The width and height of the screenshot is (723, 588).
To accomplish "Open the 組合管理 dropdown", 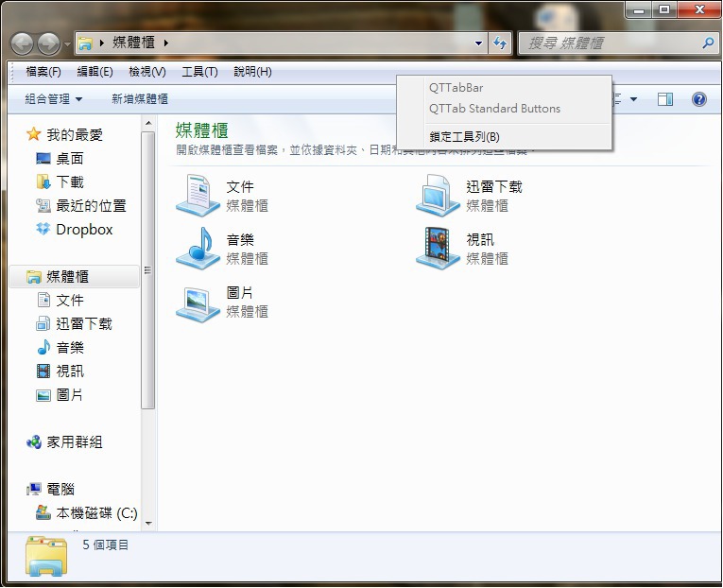I will 54,98.
